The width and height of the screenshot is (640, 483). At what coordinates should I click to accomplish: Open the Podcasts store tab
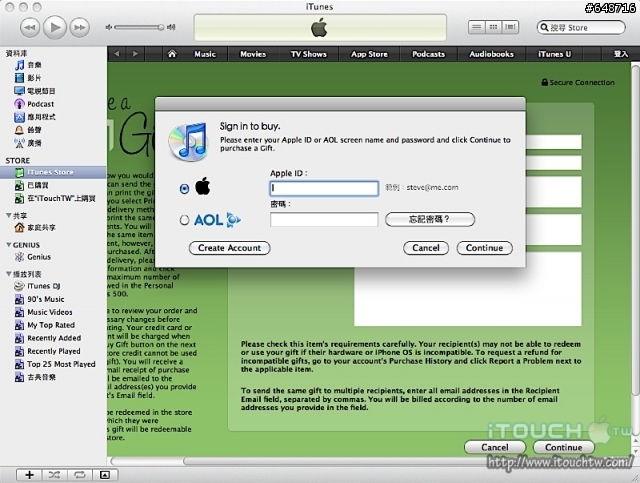click(428, 54)
